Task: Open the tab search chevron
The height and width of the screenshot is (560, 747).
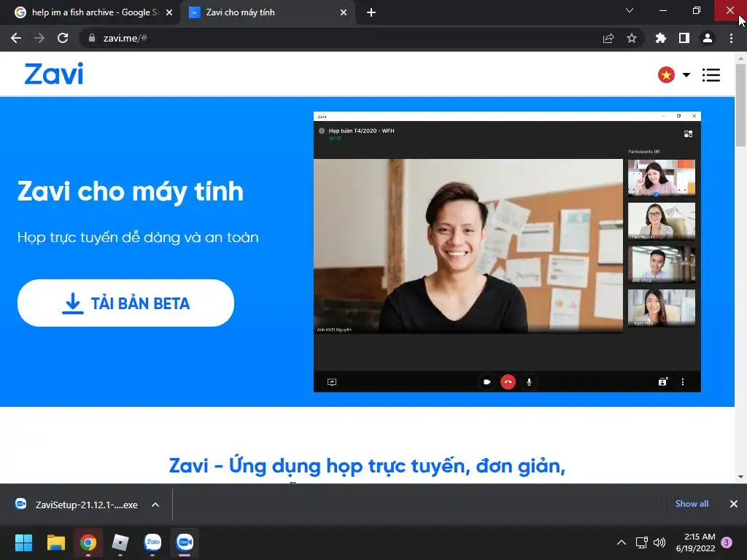Action: point(630,10)
